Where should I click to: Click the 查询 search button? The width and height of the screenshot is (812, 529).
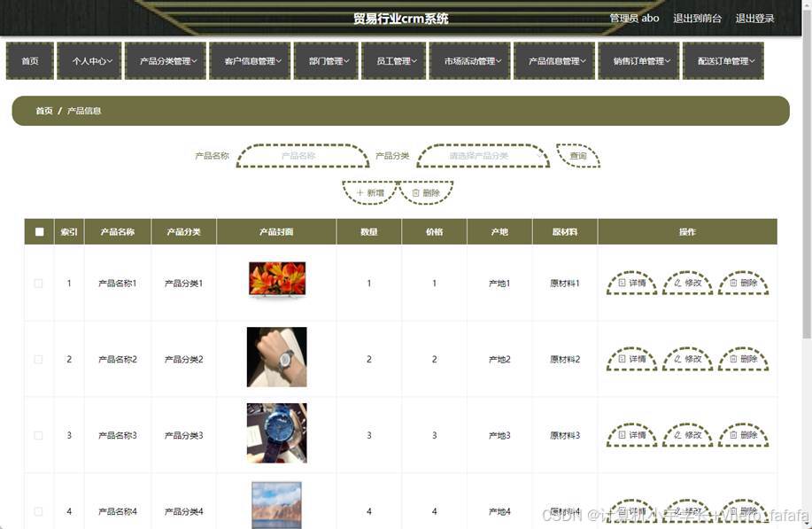(x=578, y=156)
